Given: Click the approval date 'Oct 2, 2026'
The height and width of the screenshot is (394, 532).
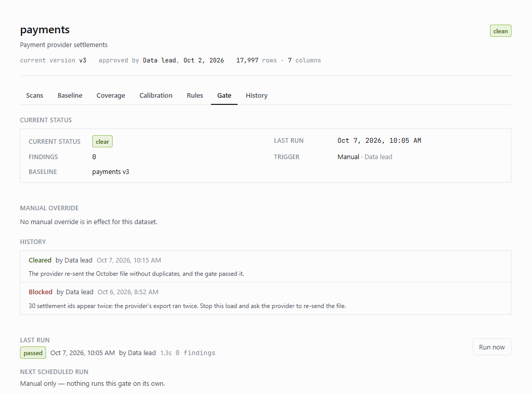Looking at the screenshot, I should click(x=204, y=60).
